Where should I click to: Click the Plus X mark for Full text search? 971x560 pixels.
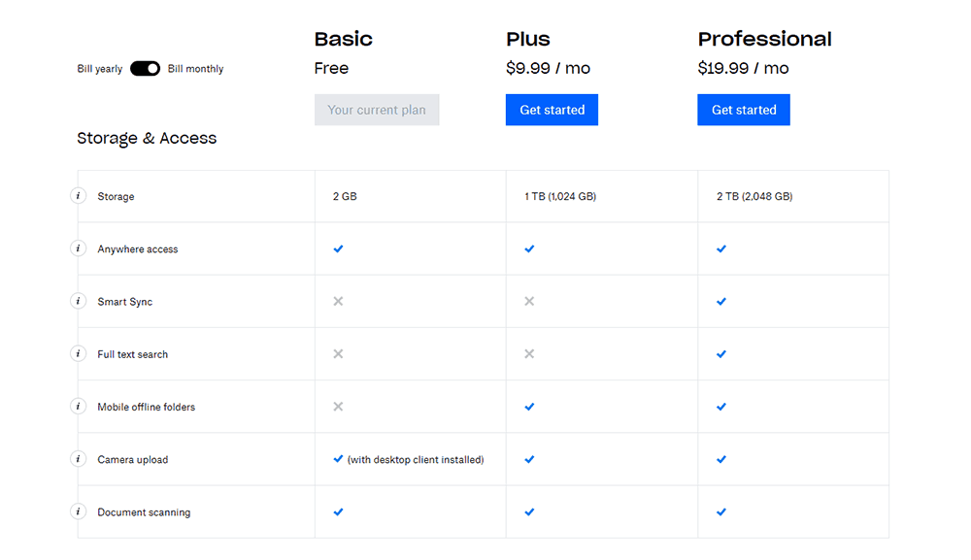529,354
